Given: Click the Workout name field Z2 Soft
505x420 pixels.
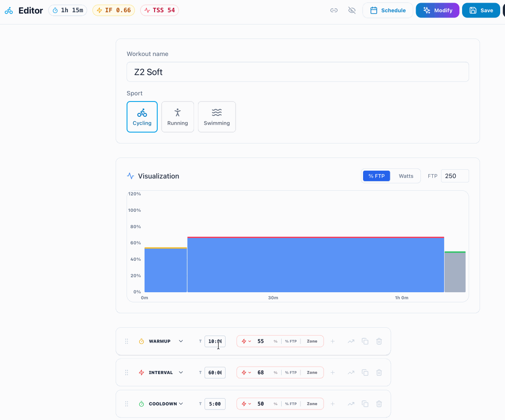Looking at the screenshot, I should pyautogui.click(x=297, y=72).
